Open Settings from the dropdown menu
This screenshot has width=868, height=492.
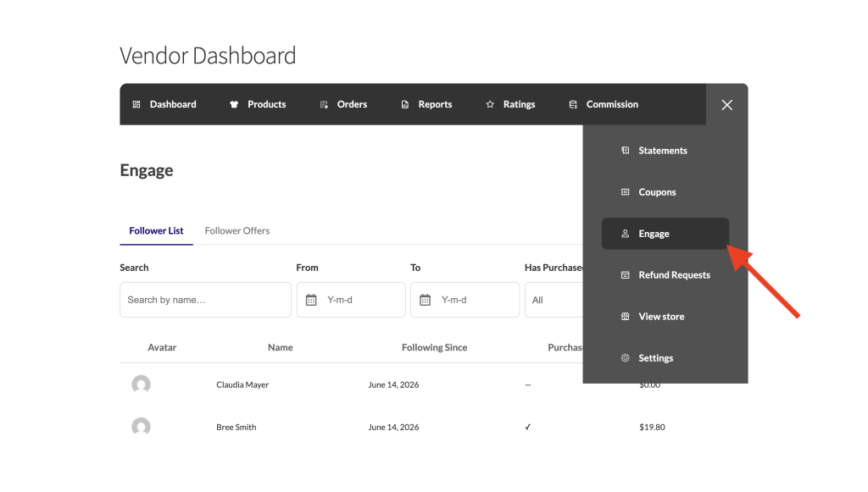coord(665,357)
